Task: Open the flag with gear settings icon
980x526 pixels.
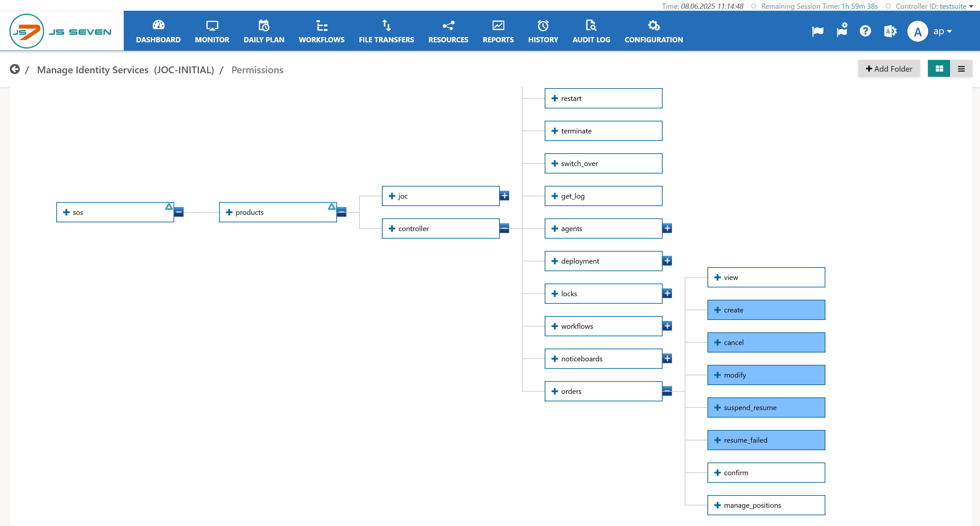Action: tap(842, 30)
